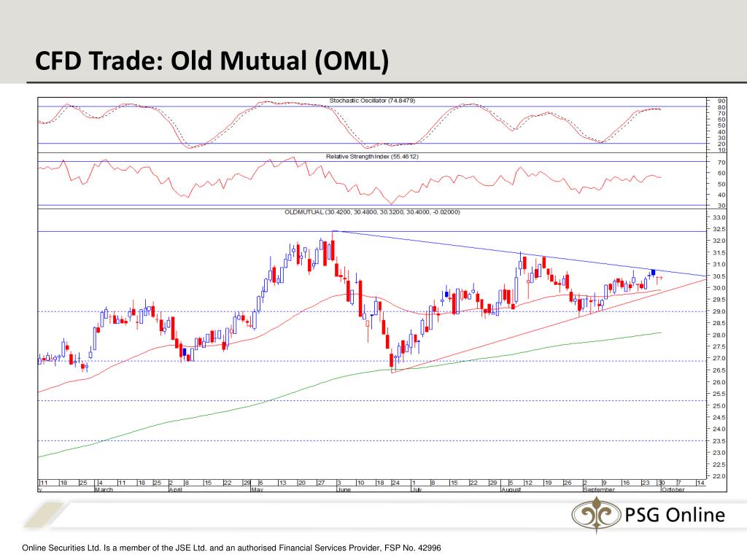
Task: Click the 90 label on the Stochastic axis
Action: (721, 101)
